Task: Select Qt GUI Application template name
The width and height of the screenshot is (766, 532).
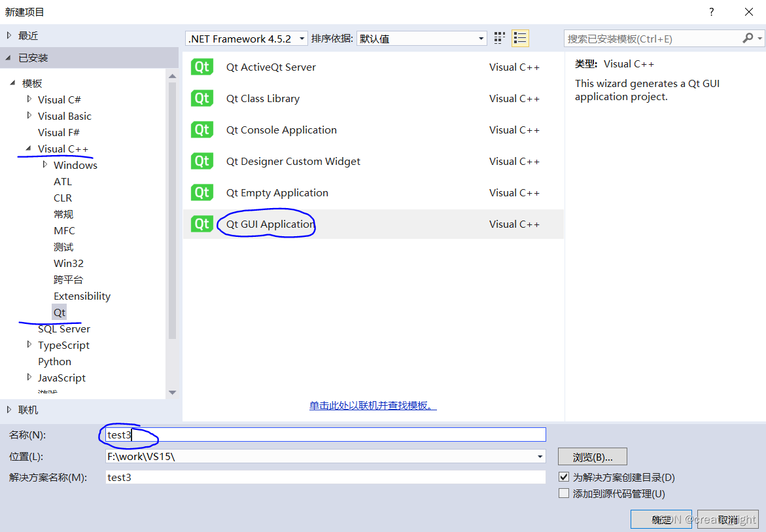Action: click(270, 224)
